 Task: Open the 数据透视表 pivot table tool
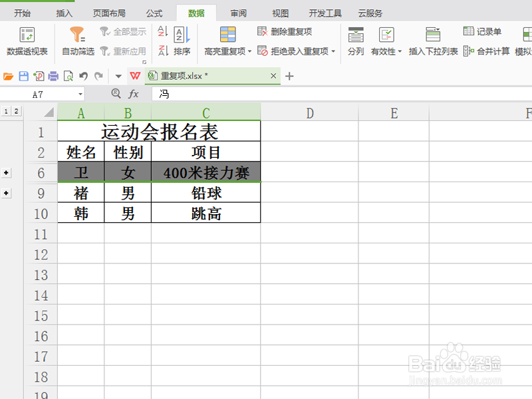27,41
